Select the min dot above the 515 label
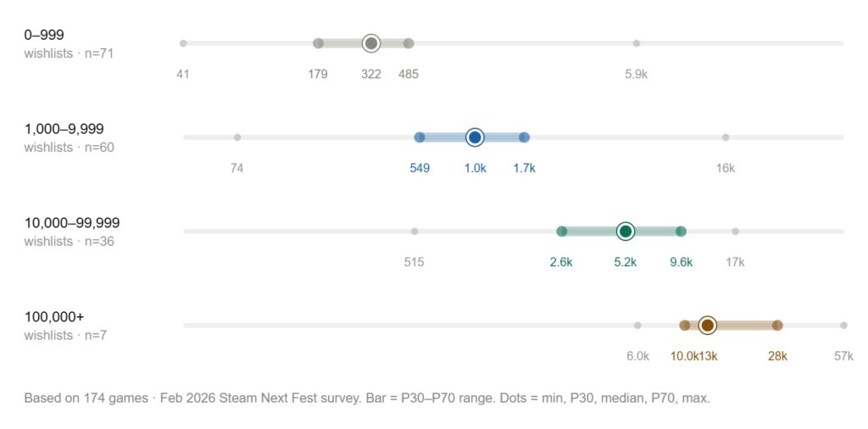 415,231
